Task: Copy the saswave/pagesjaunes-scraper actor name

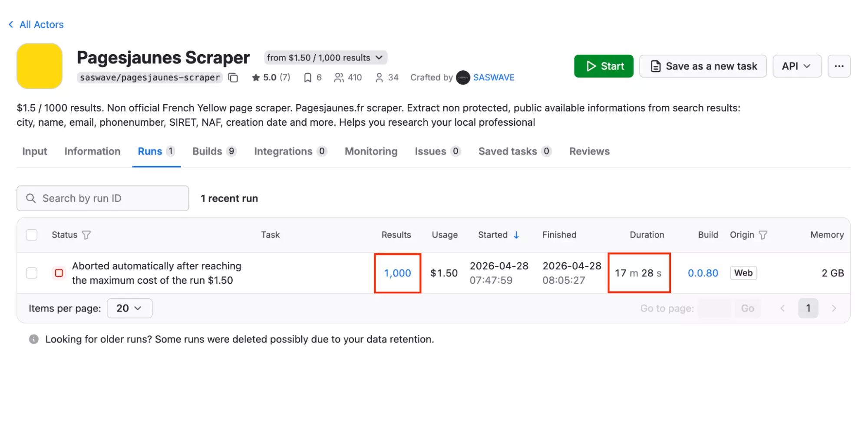Action: 233,78
